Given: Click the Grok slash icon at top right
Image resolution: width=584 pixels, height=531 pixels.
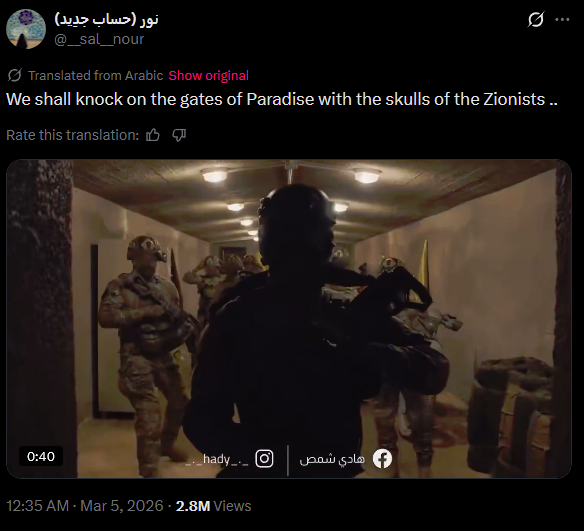Looking at the screenshot, I should (536, 19).
